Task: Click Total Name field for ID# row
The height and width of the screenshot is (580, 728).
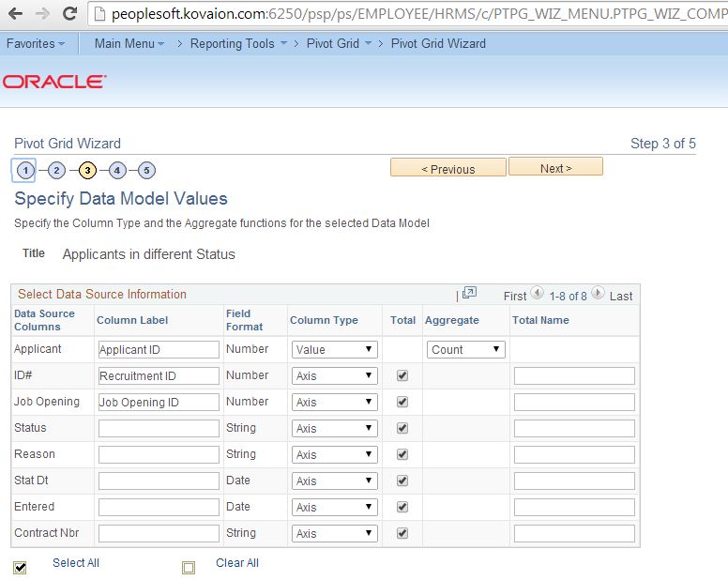Action: [x=574, y=376]
